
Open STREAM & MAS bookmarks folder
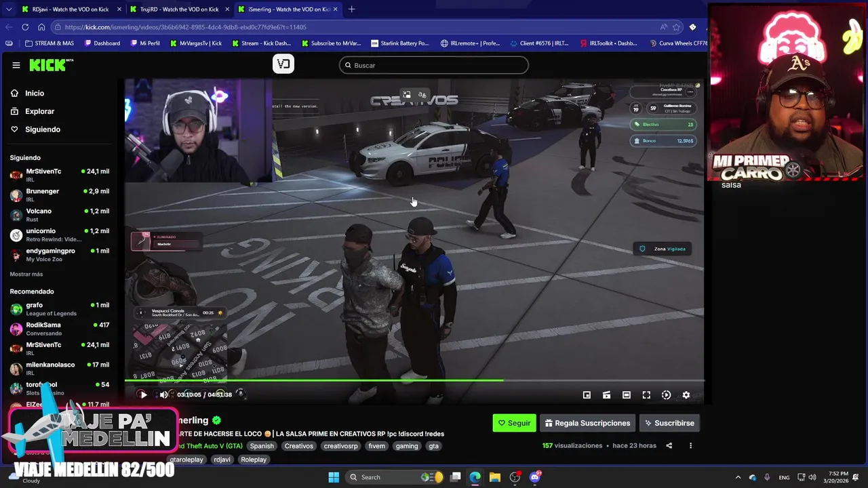tap(49, 43)
